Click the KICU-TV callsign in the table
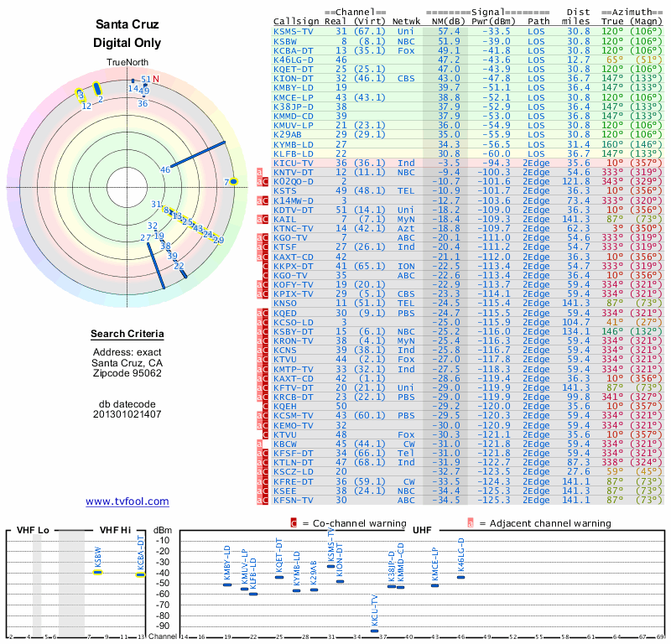This screenshot has height=644, width=671. (x=294, y=162)
